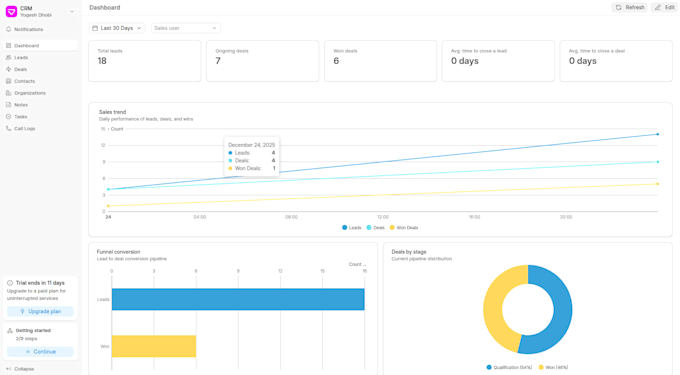
Task: Click the Leads sidebar icon
Action: [x=8, y=57]
